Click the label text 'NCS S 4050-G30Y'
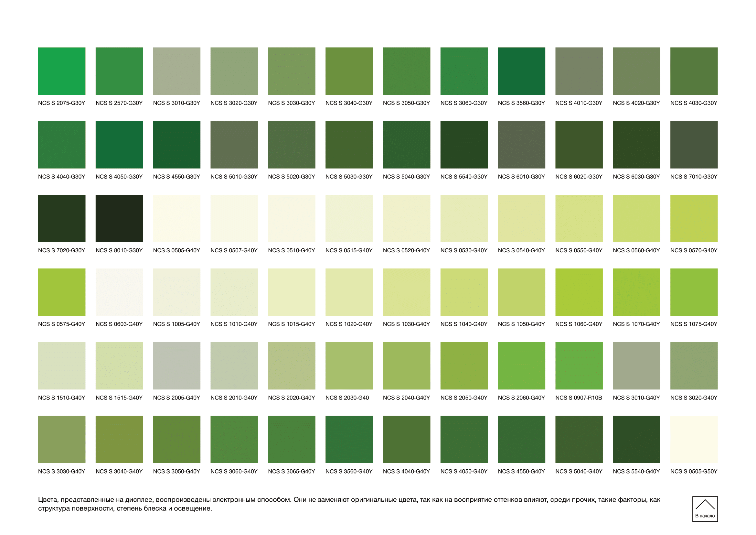This screenshot has width=756, height=535. point(119,177)
